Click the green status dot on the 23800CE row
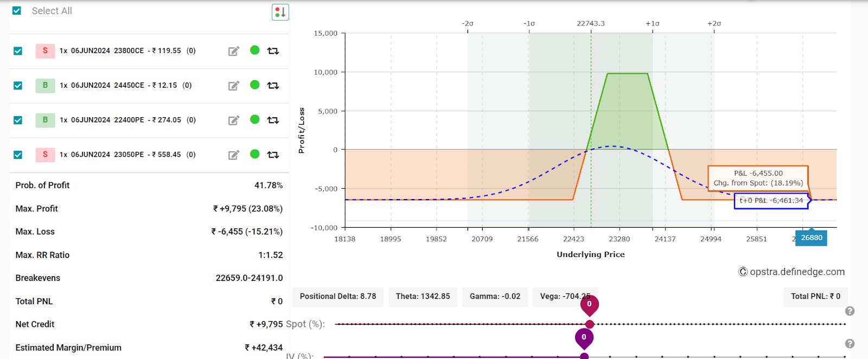This screenshot has height=359, width=868. click(x=254, y=50)
